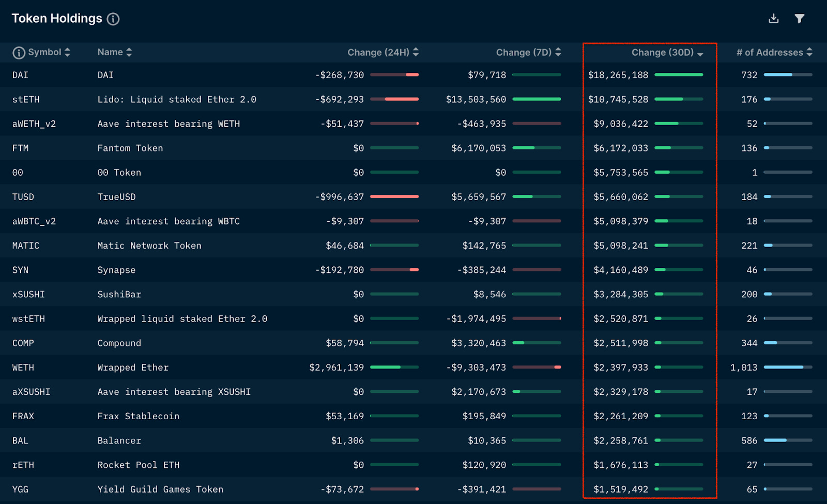Click WETH 7D change -$9,303,473
The image size is (827, 504).
click(476, 367)
